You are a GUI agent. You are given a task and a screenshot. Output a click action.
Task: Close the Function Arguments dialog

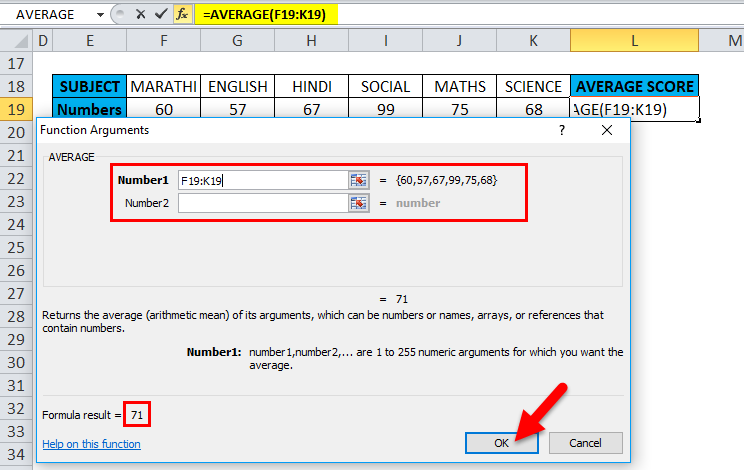pyautogui.click(x=606, y=130)
